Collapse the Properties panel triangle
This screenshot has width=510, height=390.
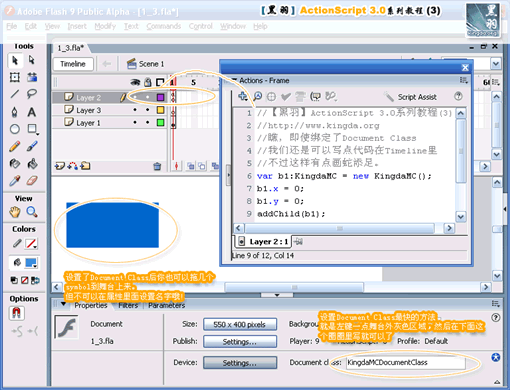[x=63, y=304]
